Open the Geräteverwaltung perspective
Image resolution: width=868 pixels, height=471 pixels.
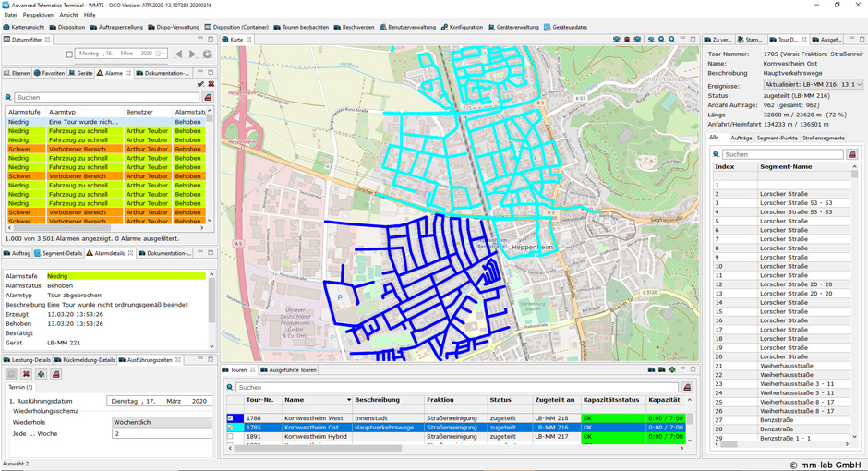[513, 27]
